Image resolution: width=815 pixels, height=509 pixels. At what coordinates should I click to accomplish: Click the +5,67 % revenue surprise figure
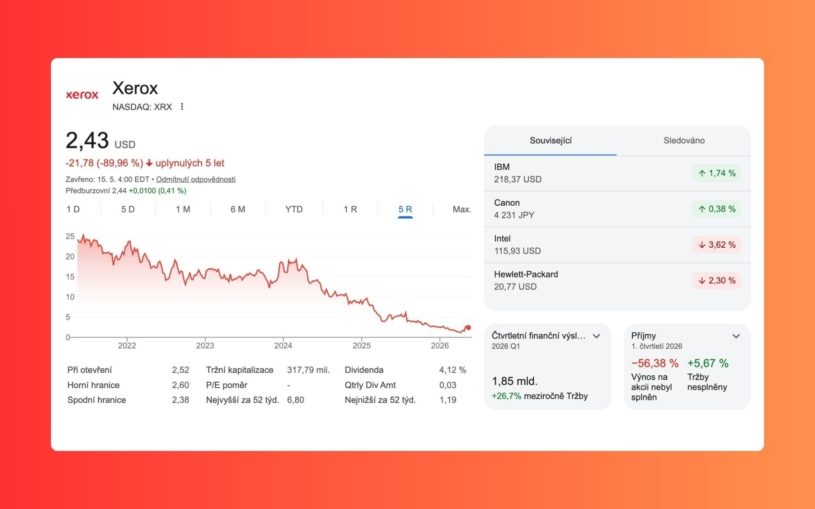pos(708,363)
